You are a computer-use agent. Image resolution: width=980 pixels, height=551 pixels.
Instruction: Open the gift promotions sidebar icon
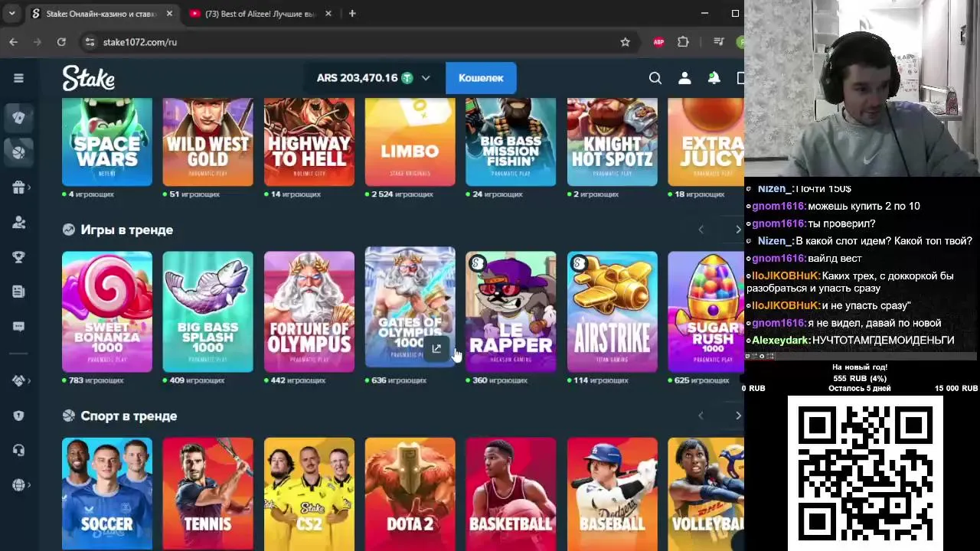(x=19, y=187)
